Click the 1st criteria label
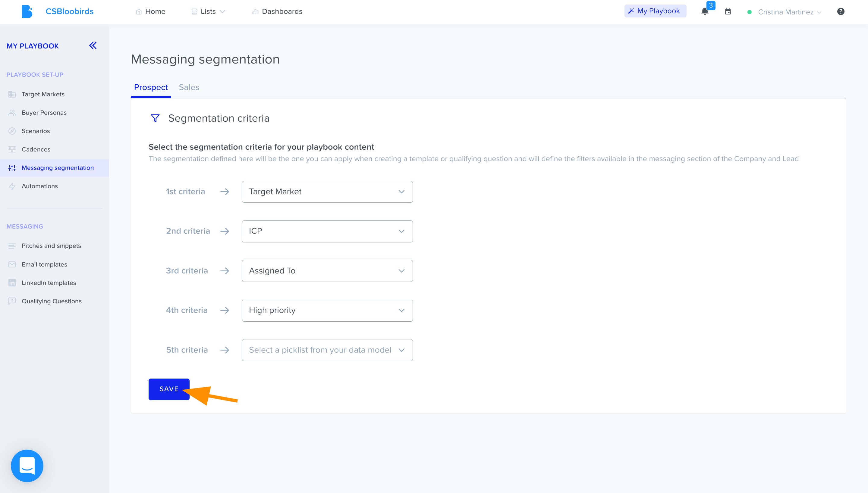Image resolution: width=868 pixels, height=493 pixels. [185, 192]
